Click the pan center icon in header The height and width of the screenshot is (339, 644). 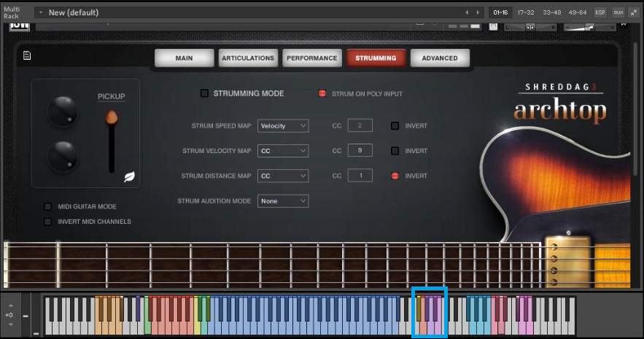[530, 27]
